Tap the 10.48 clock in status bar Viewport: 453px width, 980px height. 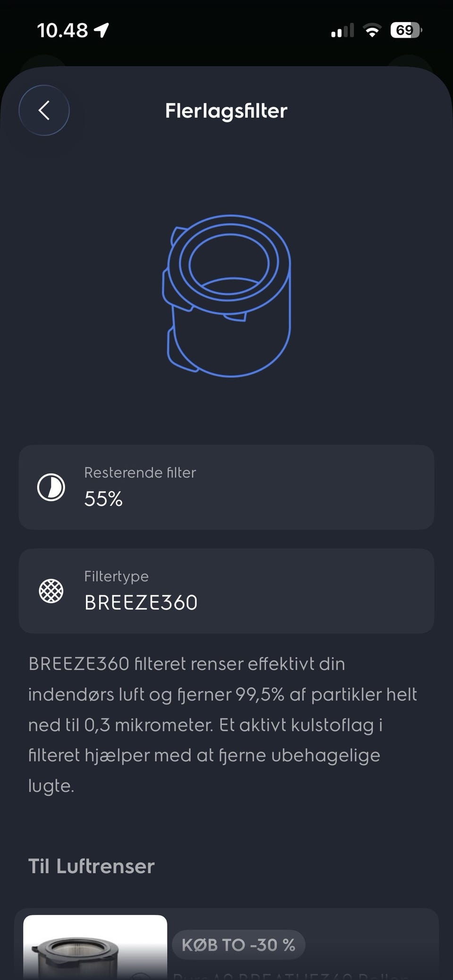[62, 31]
